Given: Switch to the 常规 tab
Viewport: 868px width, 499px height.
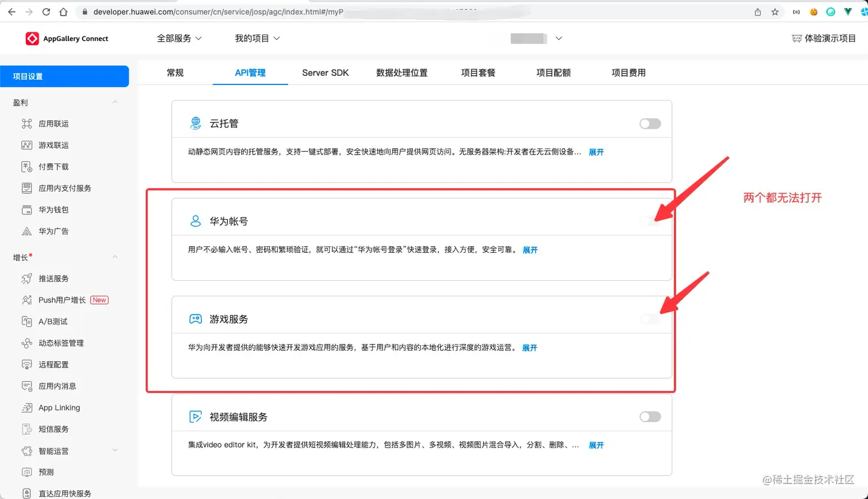Looking at the screenshot, I should coord(175,73).
